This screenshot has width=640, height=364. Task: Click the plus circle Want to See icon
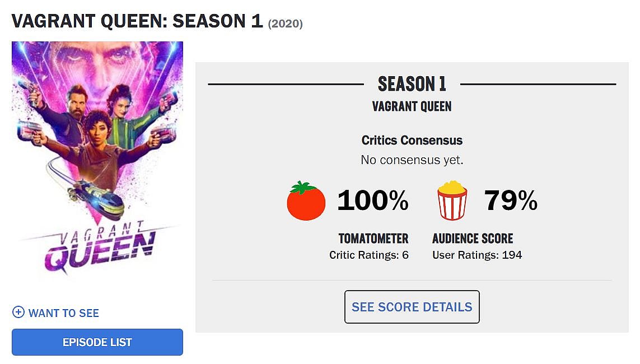tap(18, 312)
